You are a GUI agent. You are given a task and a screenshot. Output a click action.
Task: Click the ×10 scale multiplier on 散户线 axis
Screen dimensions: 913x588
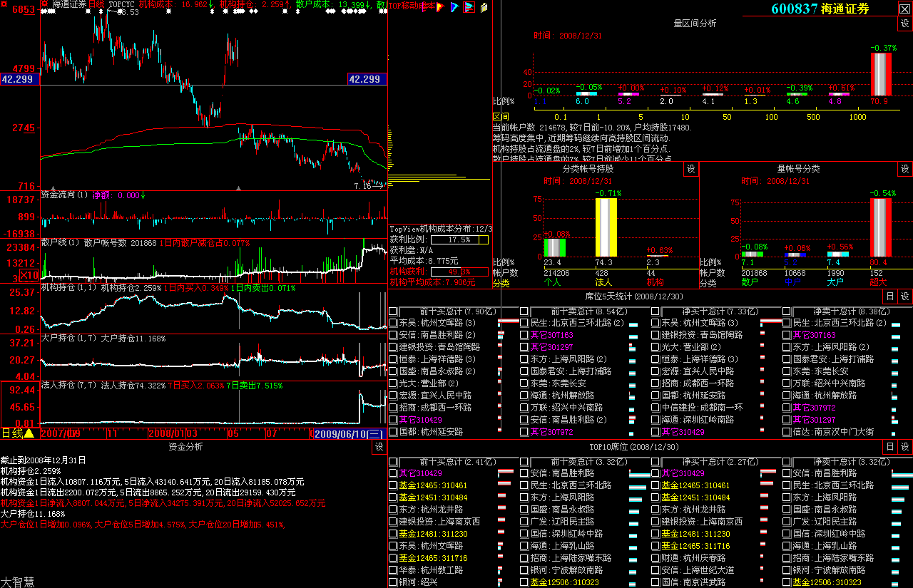tap(29, 276)
